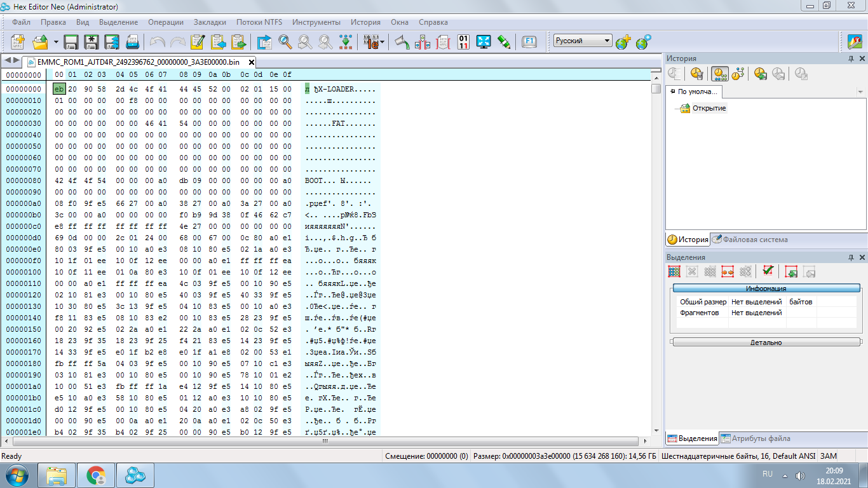
Task: Click the history branch tree view icon
Action: pos(738,74)
